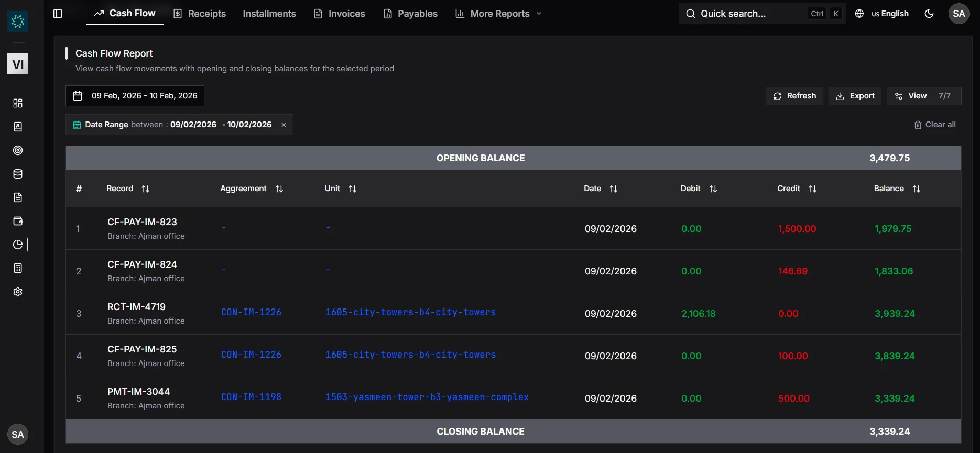Remove the Date Range filter chip

pyautogui.click(x=284, y=125)
